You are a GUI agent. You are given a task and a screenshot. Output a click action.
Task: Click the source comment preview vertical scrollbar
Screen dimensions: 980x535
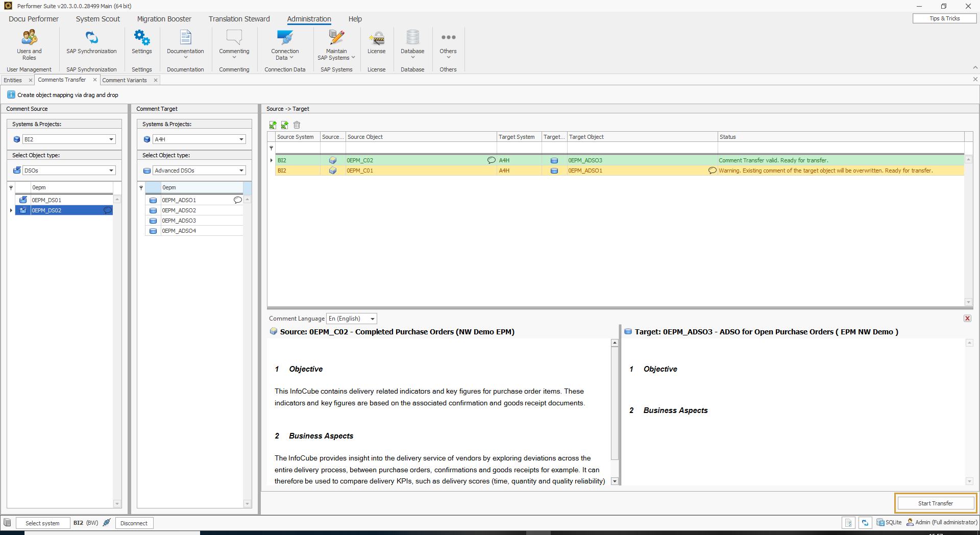615,408
